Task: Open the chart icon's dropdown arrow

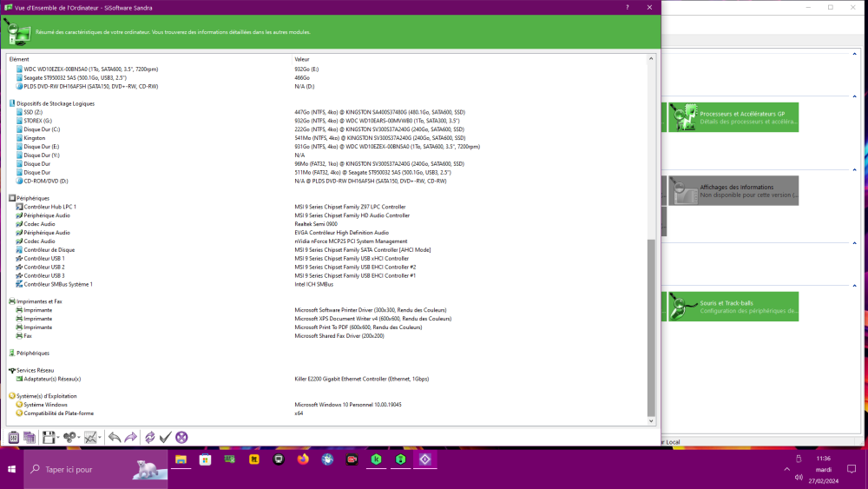Action: click(100, 438)
